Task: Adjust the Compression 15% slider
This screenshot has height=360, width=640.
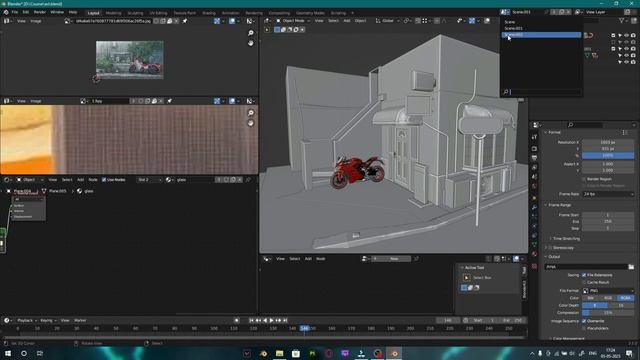Action: pos(608,313)
